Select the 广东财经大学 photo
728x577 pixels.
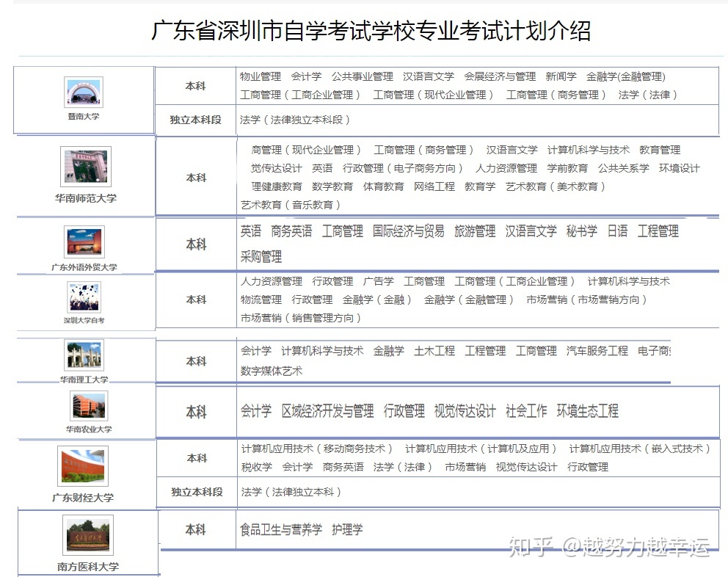point(83,466)
